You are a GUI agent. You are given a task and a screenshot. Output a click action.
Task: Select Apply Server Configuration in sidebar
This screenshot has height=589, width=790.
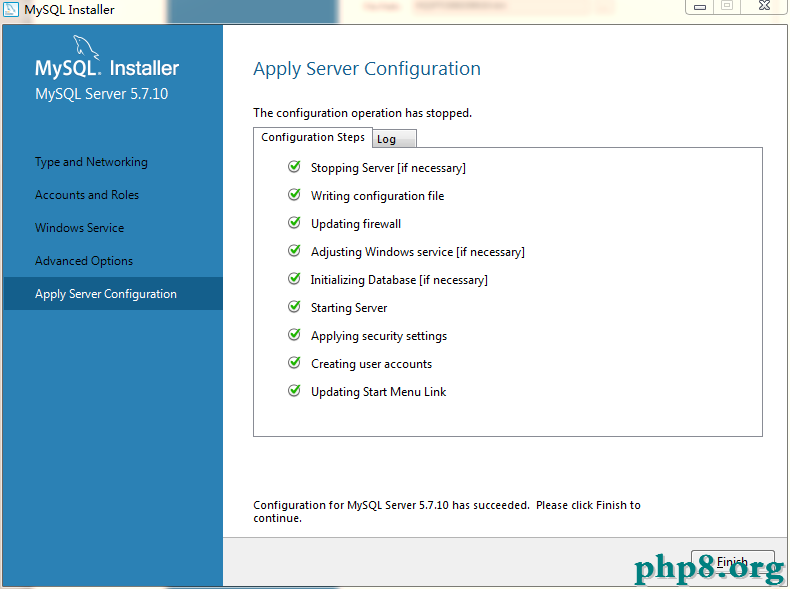point(113,294)
